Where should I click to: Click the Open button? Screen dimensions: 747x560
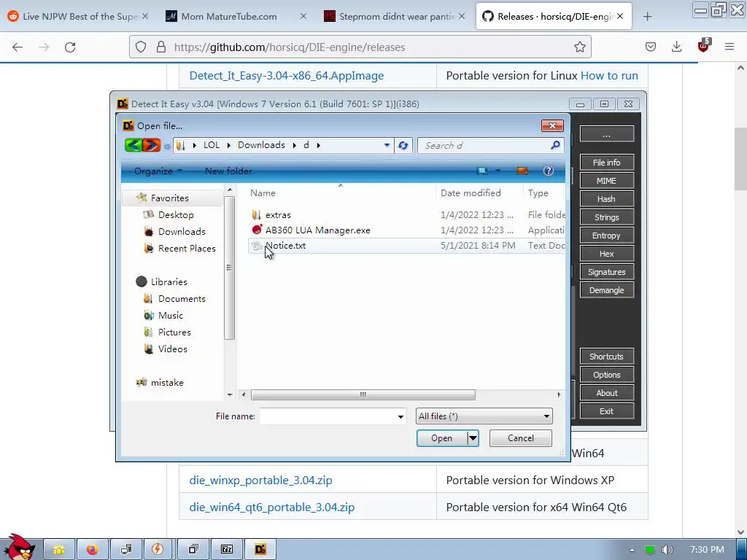click(x=441, y=438)
